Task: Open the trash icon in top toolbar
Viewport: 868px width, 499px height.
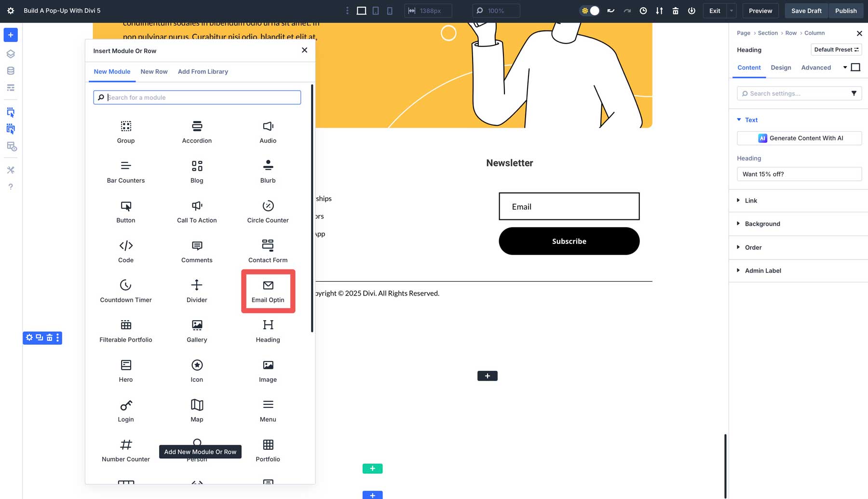Action: [675, 10]
